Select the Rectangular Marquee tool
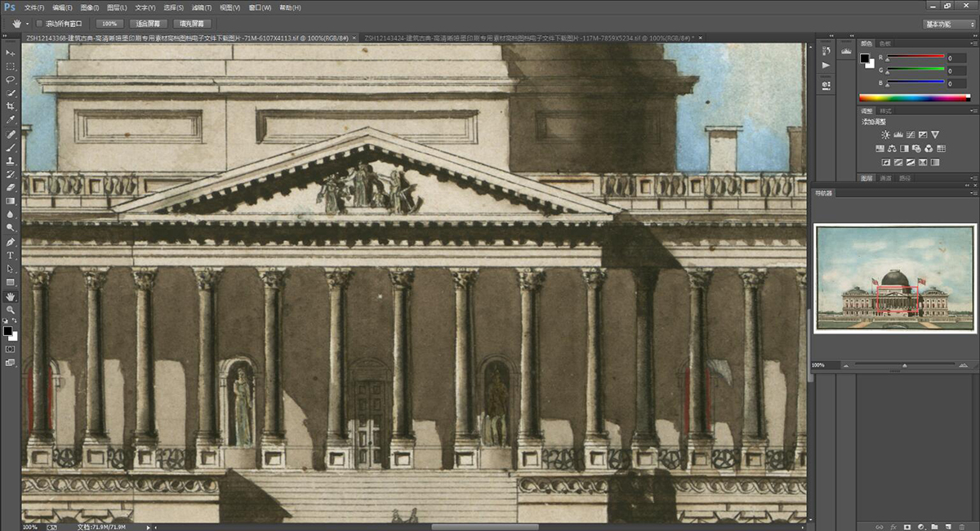 [11, 66]
